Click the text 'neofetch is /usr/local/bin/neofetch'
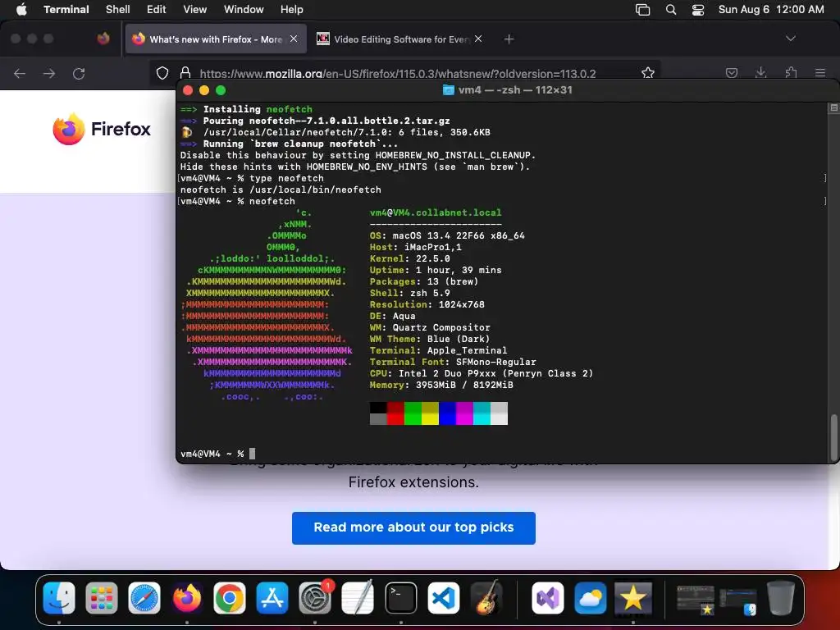The height and width of the screenshot is (630, 840). coord(281,189)
